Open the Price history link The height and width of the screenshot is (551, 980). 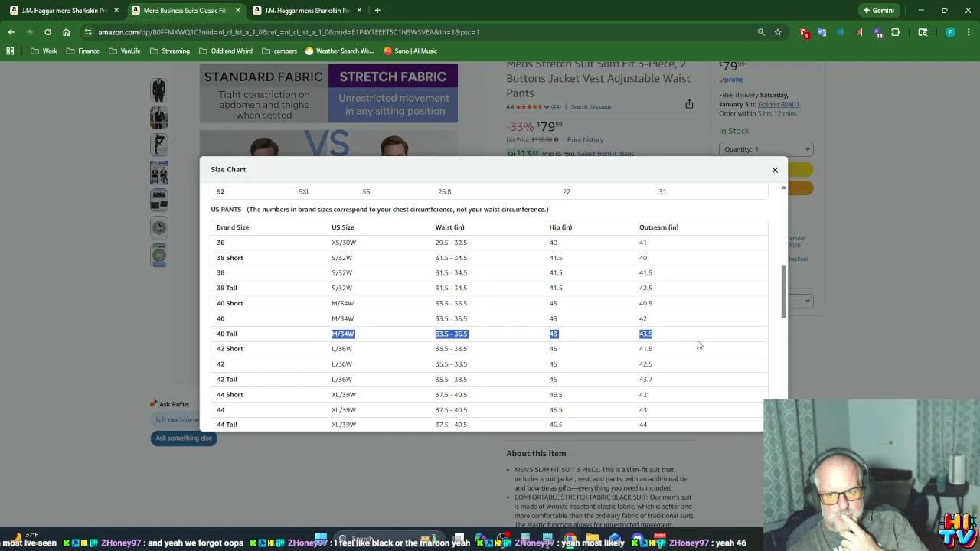point(585,139)
